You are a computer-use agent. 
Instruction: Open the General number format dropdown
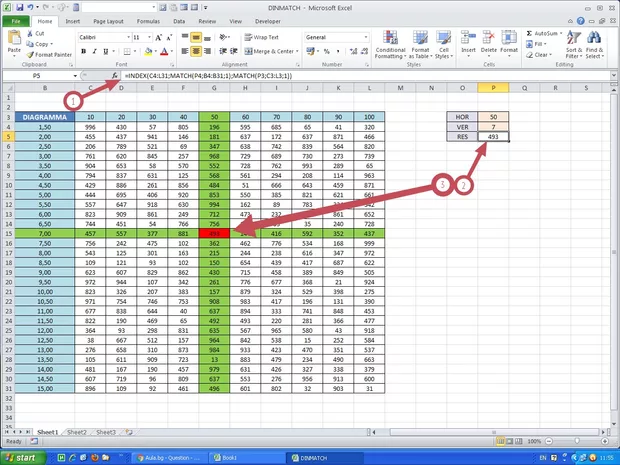(x=366, y=37)
